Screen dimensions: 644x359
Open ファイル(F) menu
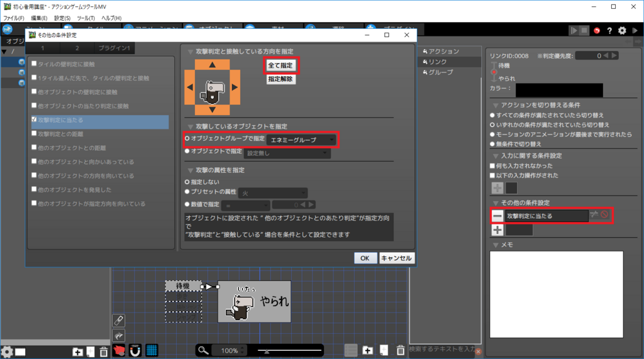pos(14,18)
